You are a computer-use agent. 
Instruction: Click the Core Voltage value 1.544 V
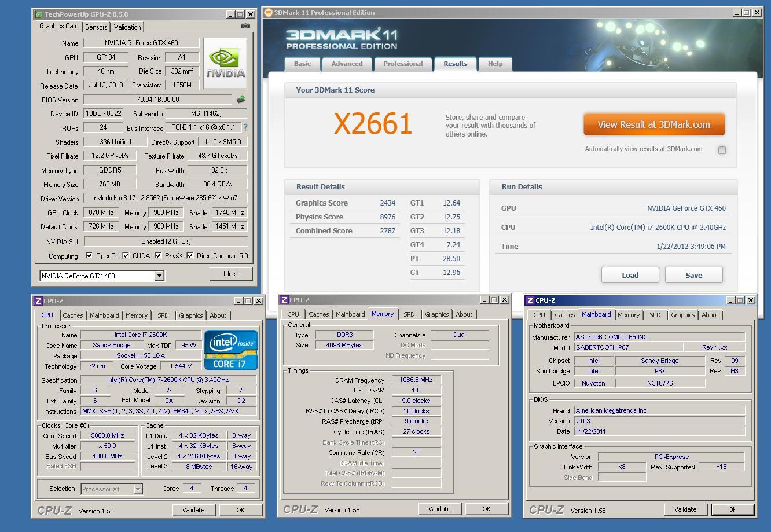[x=180, y=366]
